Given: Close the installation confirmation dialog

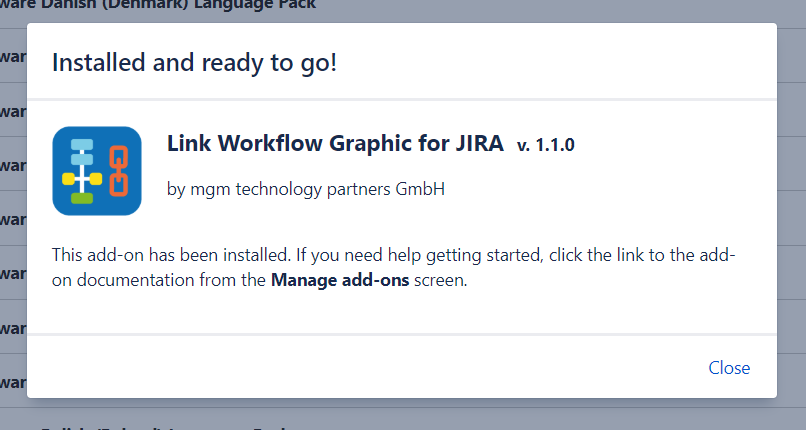Looking at the screenshot, I should (x=729, y=367).
